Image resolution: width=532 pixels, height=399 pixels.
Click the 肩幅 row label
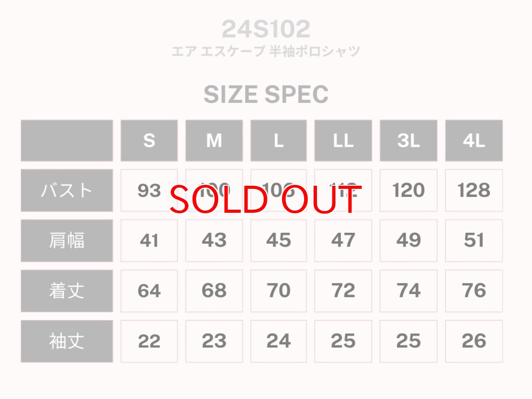tap(66, 241)
